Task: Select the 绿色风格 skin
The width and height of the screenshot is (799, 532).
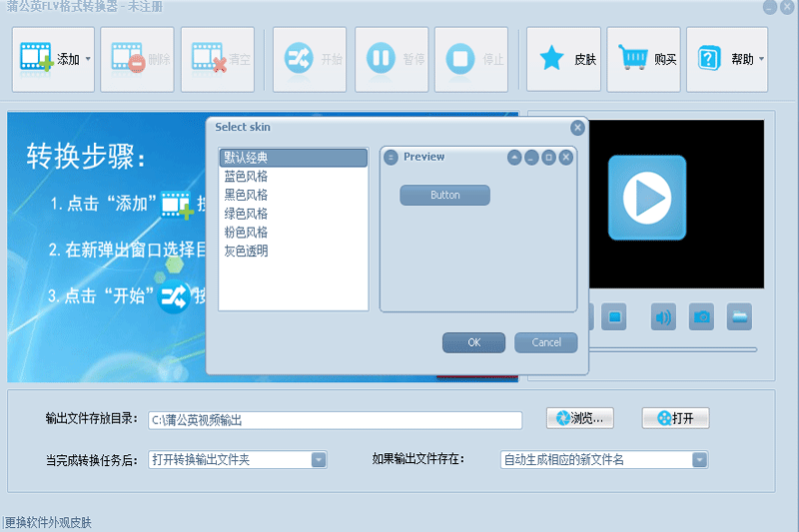Action: (x=294, y=214)
